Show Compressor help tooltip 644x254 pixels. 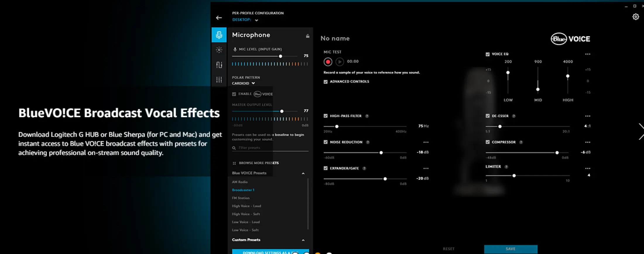click(x=521, y=142)
